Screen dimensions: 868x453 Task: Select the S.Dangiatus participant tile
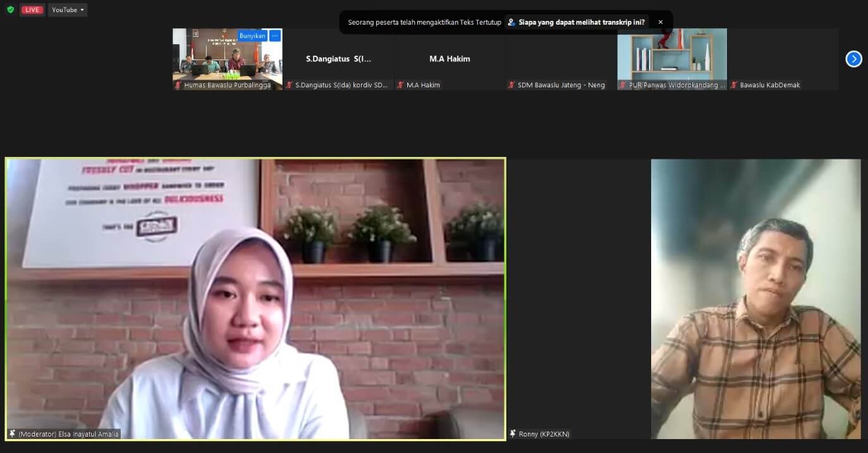(x=338, y=59)
